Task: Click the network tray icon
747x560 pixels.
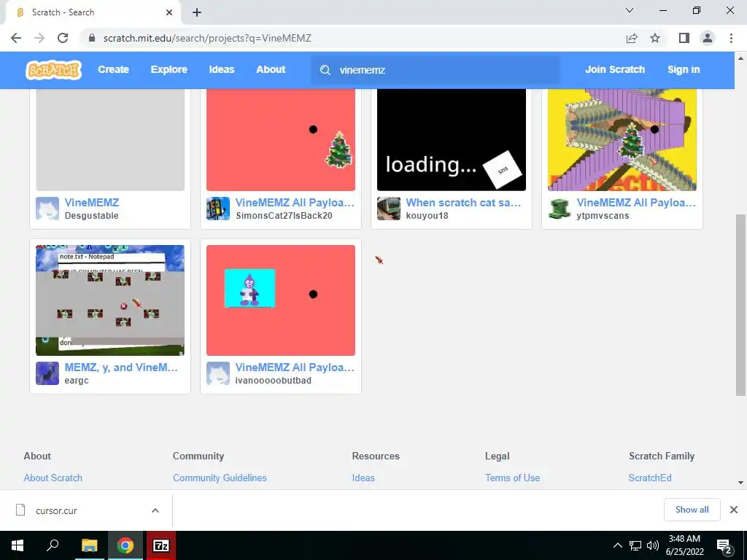Action: click(x=635, y=545)
